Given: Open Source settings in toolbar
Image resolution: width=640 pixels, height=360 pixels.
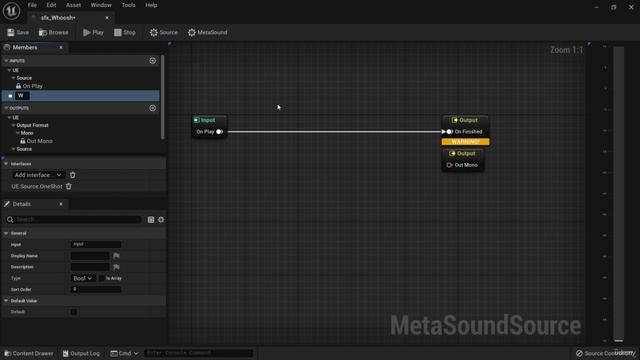Looking at the screenshot, I should point(163,32).
